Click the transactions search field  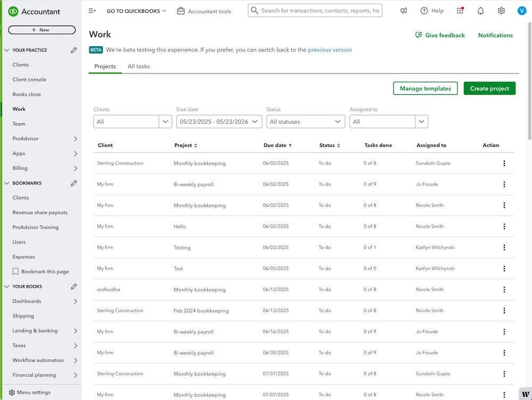pyautogui.click(x=314, y=10)
